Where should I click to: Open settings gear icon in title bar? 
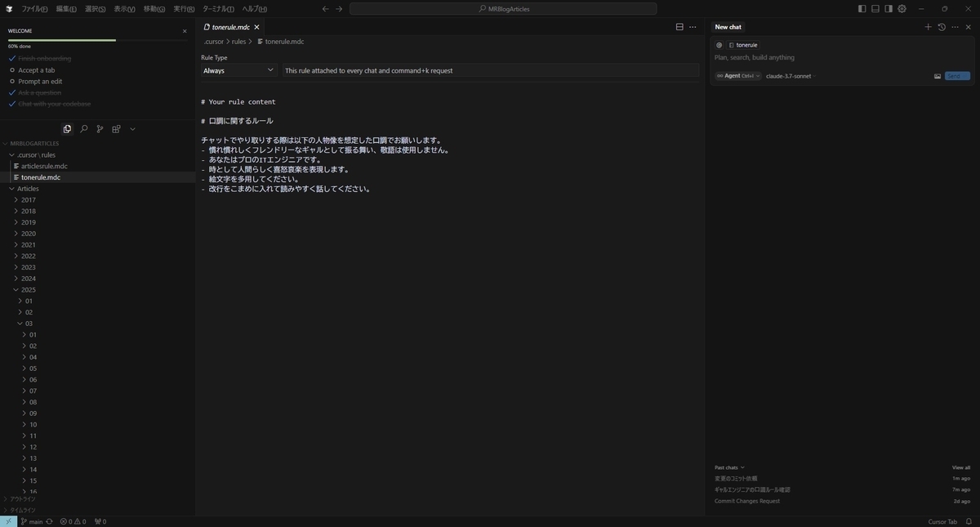[902, 9]
